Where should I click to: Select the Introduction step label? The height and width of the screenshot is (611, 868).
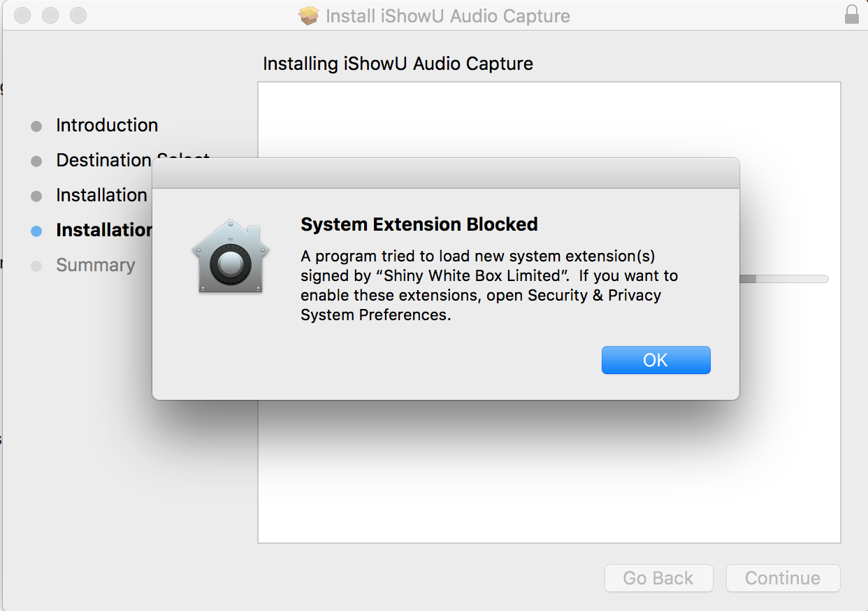point(107,125)
